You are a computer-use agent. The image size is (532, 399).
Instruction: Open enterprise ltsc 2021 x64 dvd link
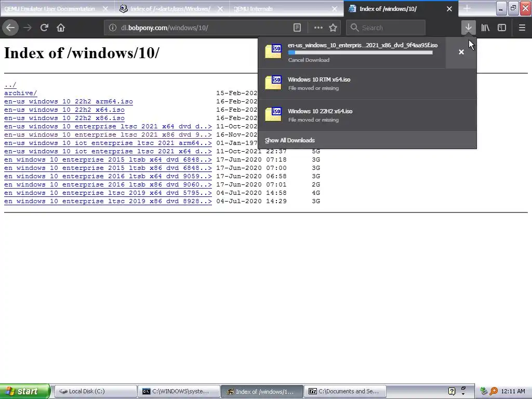click(108, 126)
